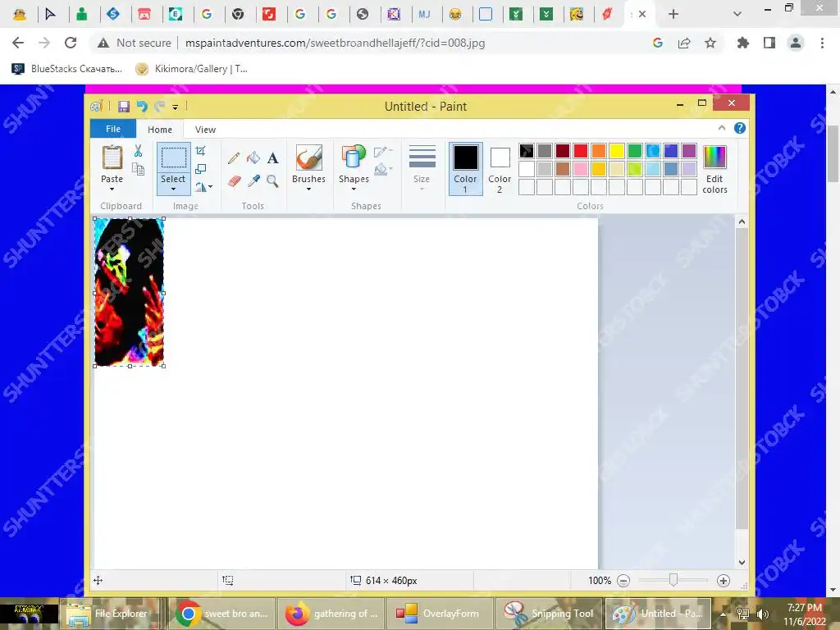This screenshot has width=840, height=630.
Task: Pick the yellow color swatch in palette
Action: click(x=617, y=151)
